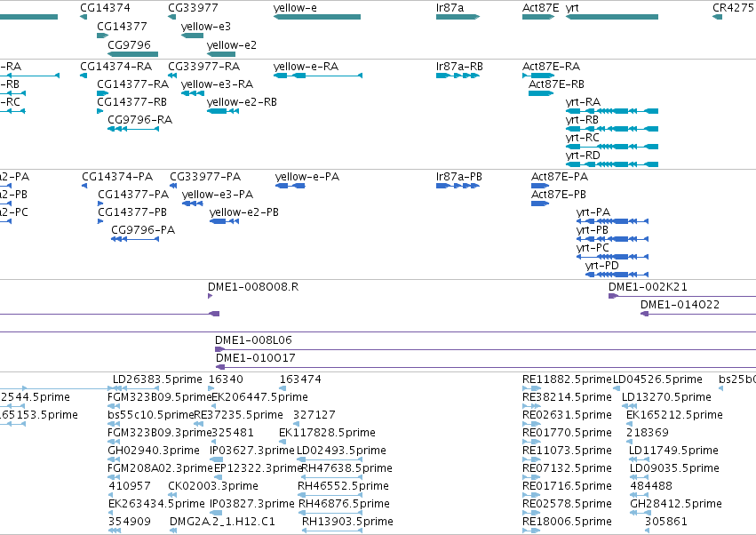
Task: Select EST LD02493.5prime
Action: (341, 451)
